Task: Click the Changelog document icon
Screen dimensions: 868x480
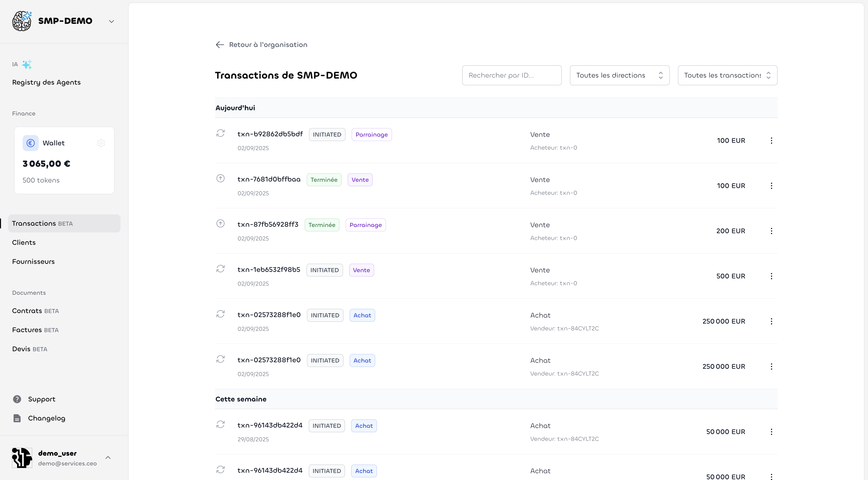Action: (x=17, y=418)
